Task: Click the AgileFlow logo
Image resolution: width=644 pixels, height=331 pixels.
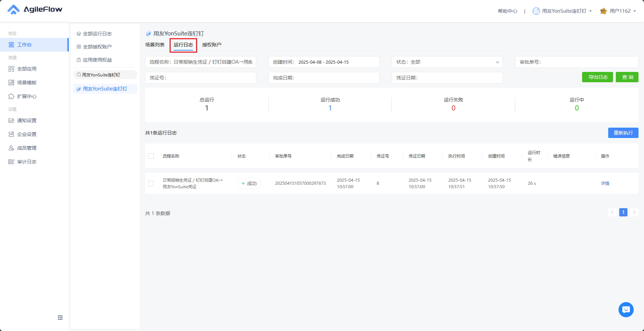Action: tap(35, 10)
